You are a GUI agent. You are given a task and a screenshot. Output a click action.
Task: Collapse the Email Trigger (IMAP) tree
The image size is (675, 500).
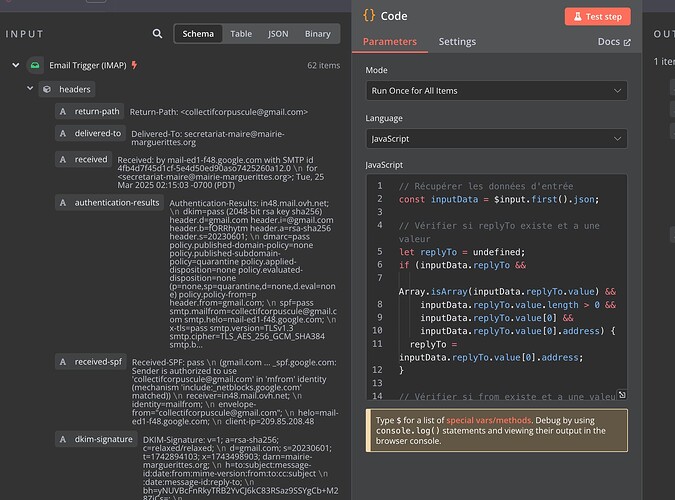16,65
